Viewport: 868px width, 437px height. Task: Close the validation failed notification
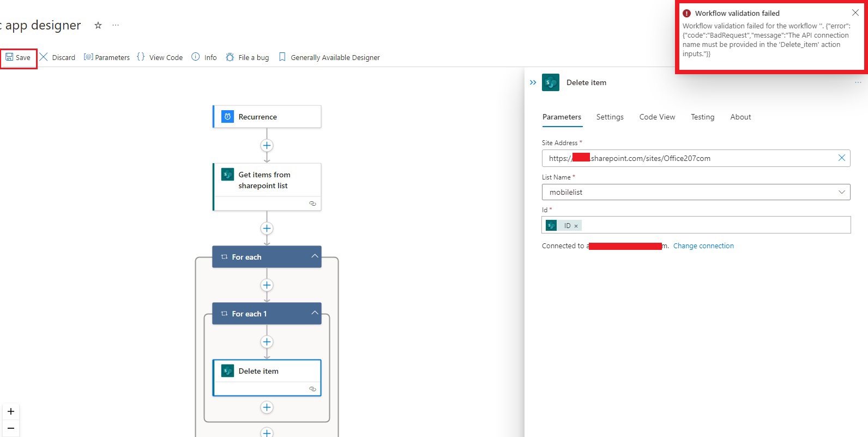pos(855,13)
